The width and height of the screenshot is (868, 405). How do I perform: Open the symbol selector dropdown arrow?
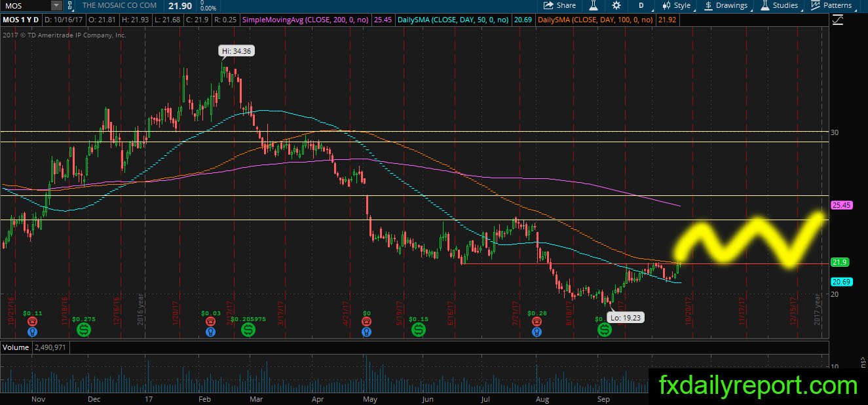click(57, 5)
